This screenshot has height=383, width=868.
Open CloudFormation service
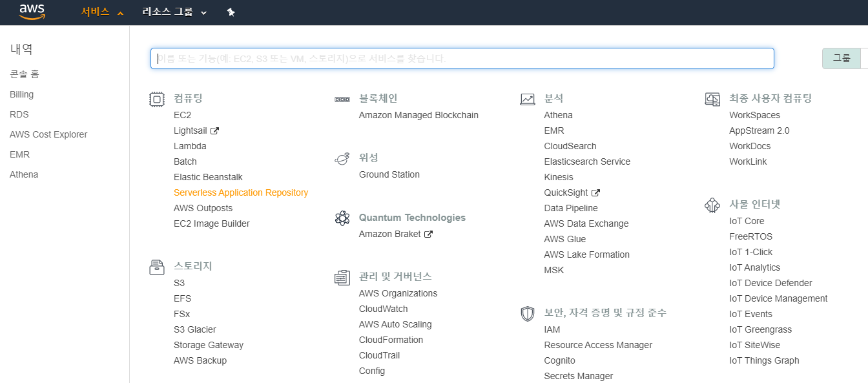(391, 340)
